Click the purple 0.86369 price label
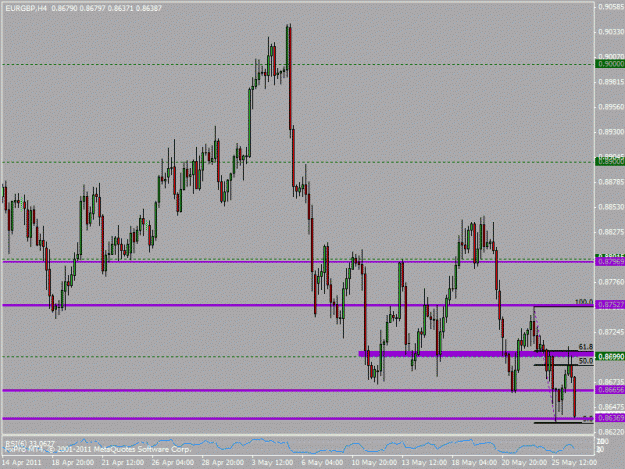The height and width of the screenshot is (469, 625). click(610, 418)
